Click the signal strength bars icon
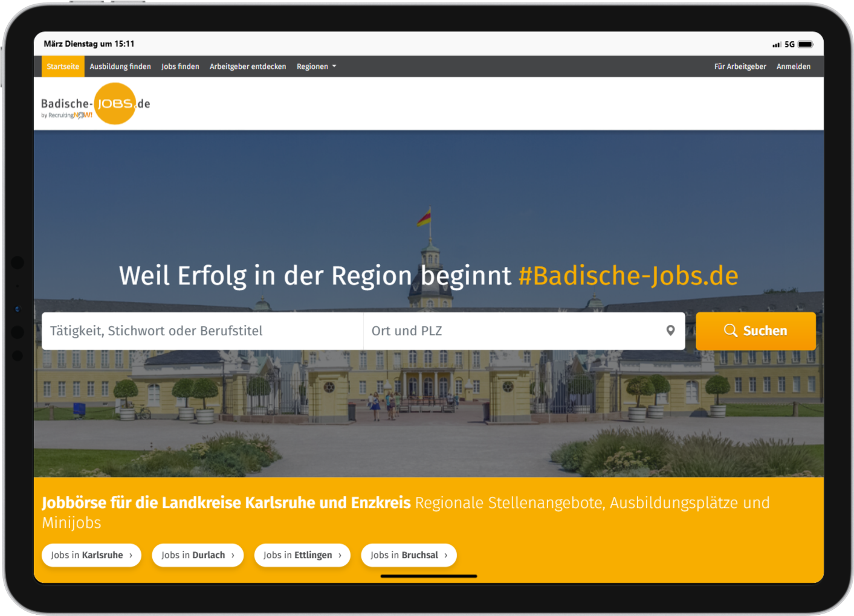 (x=776, y=44)
